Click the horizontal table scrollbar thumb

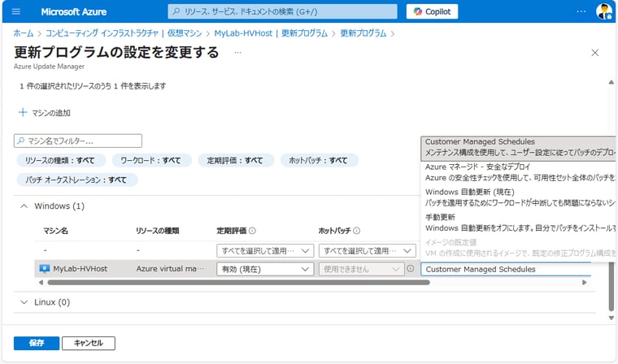pos(238,283)
